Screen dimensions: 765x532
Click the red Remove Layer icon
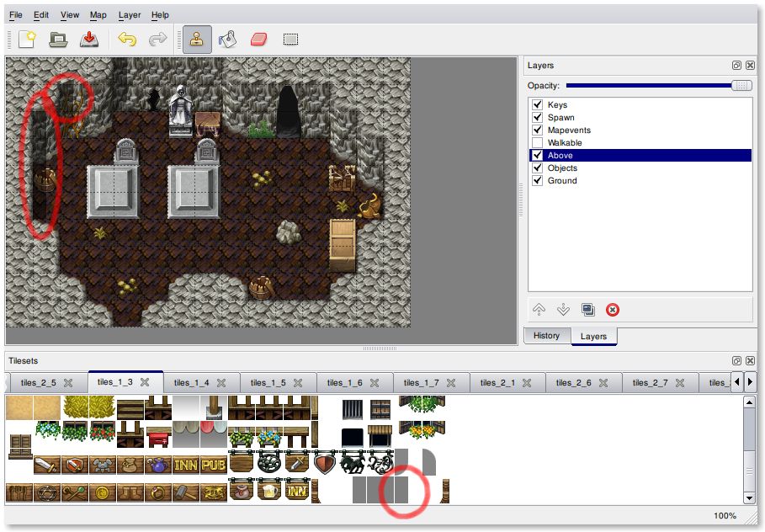pyautogui.click(x=613, y=310)
